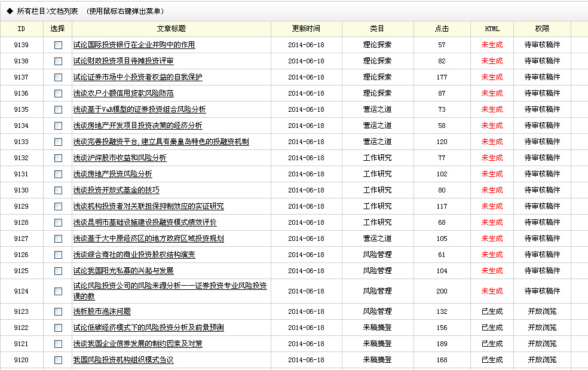Select the 选择 column header checkbox area

(x=58, y=27)
